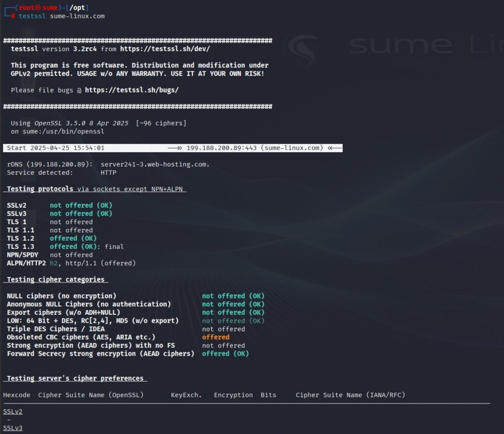Click the https://testssl.sh/dev/ URL
Viewport: 504px width, 434px height.
point(165,49)
